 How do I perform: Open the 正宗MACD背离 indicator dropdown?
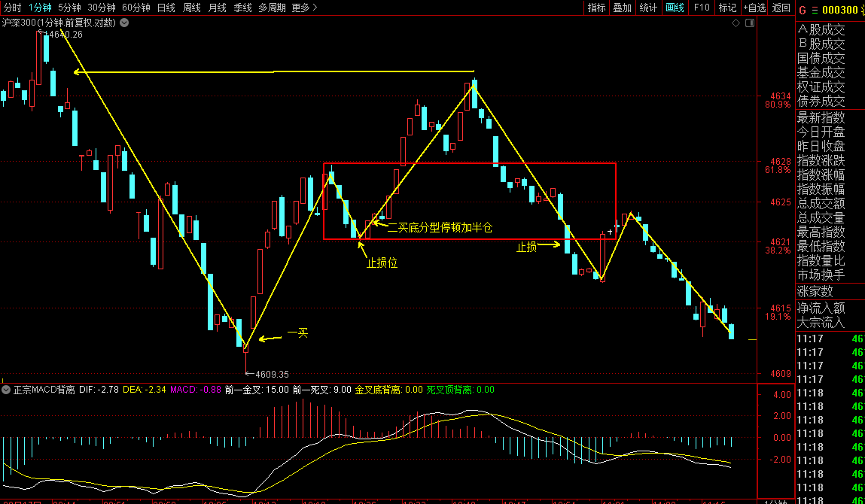tap(7, 390)
